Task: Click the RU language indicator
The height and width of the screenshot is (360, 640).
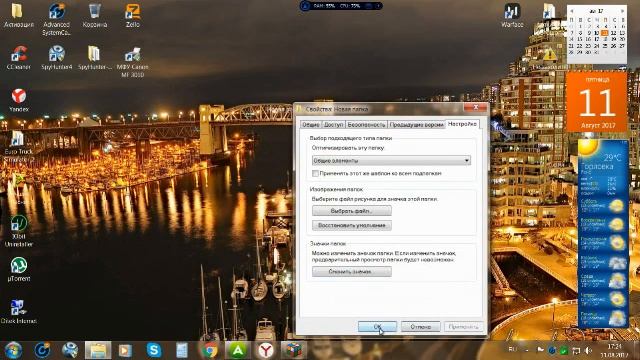Action: (513, 349)
